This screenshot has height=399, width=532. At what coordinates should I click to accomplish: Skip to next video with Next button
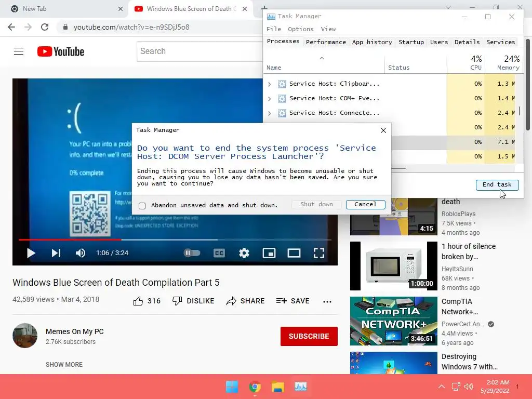click(56, 253)
